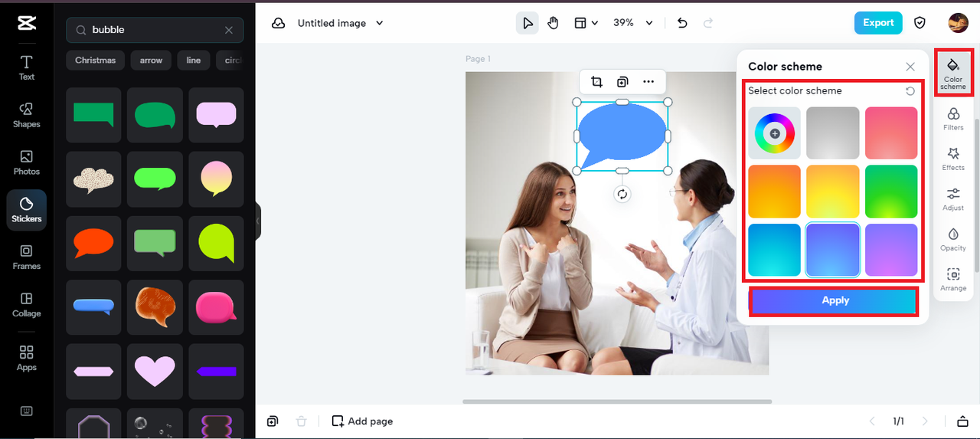Choose the purple gradient color scheme
Viewport: 980px width, 439px height.
[x=891, y=250]
